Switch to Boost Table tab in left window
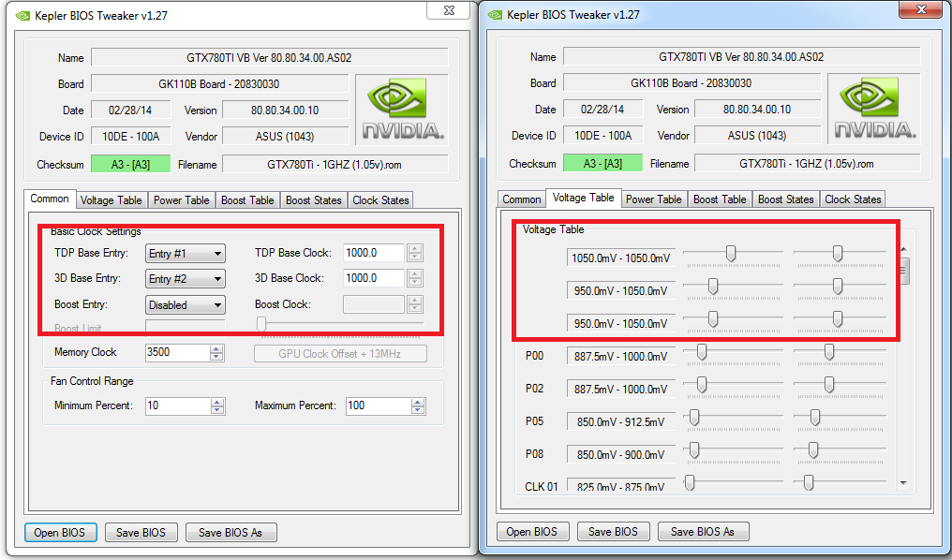 [x=247, y=200]
